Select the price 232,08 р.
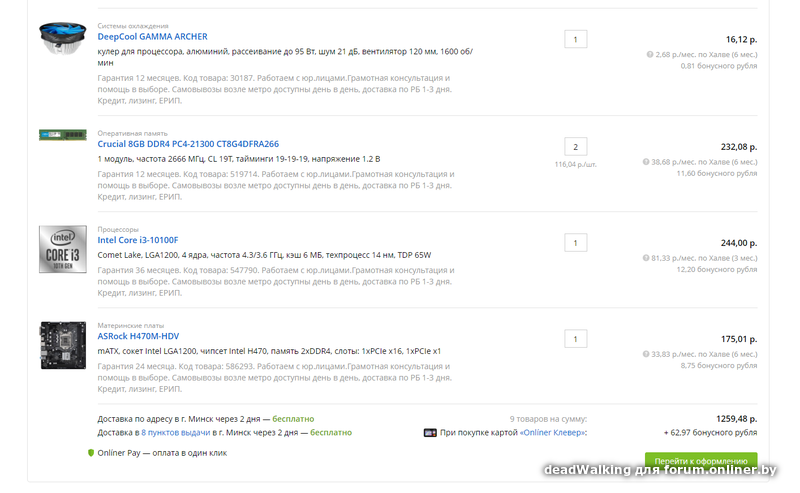Image resolution: width=800 pixels, height=493 pixels. pyautogui.click(x=739, y=147)
